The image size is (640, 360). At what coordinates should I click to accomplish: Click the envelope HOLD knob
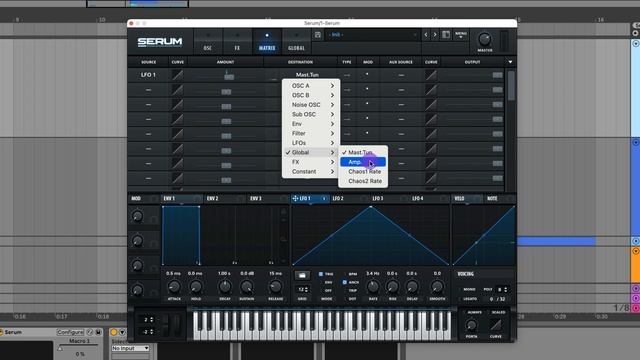pos(196,287)
